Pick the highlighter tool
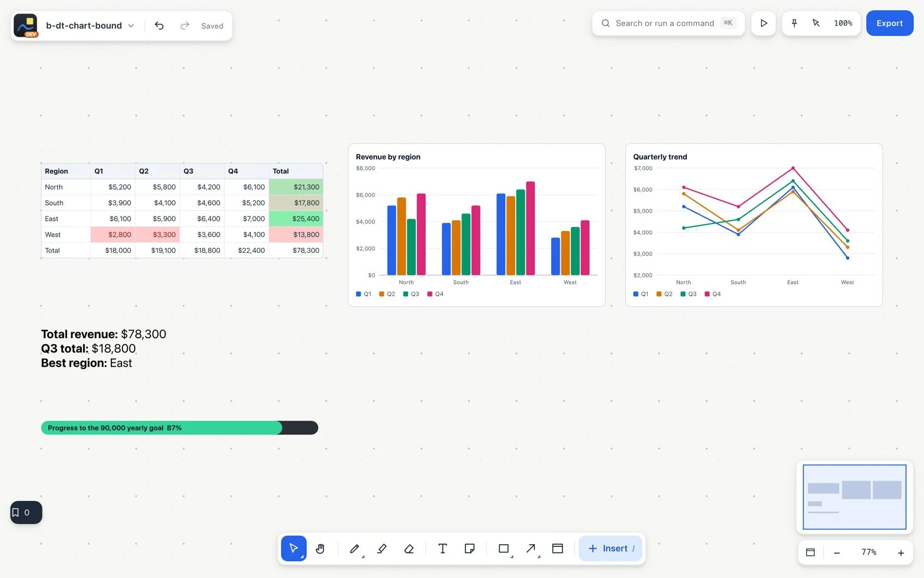924x578 pixels. 382,548
